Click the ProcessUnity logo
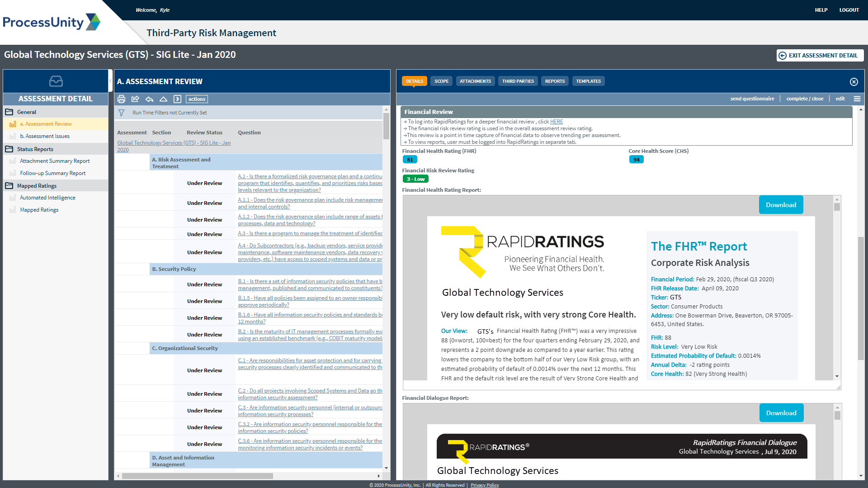 tap(51, 22)
